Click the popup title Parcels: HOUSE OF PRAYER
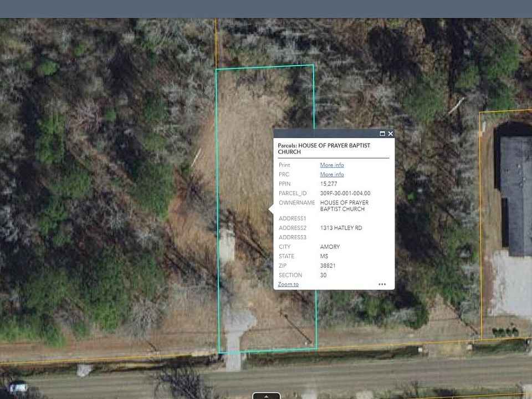 click(324, 149)
